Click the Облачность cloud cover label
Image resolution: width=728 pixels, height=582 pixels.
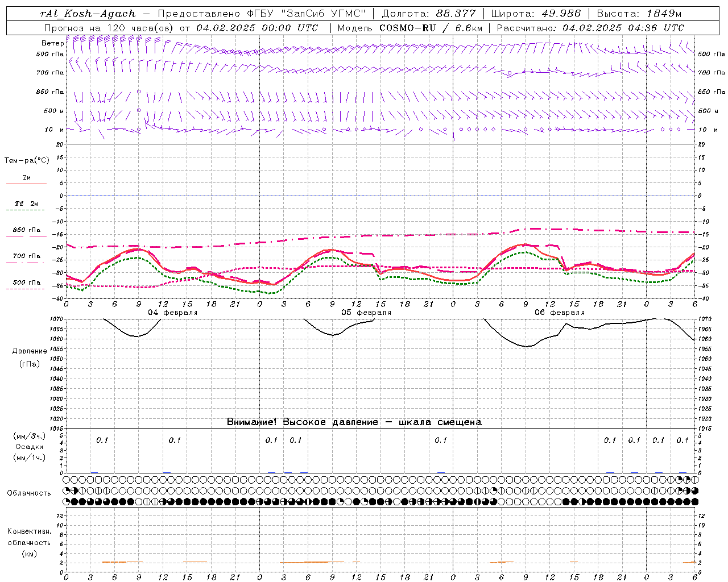29,493
